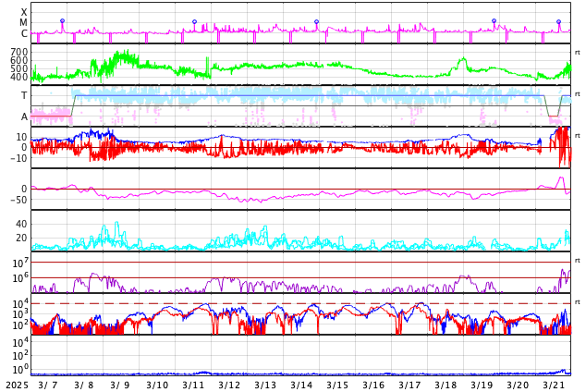Click the "3/15" date label

(x=337, y=385)
